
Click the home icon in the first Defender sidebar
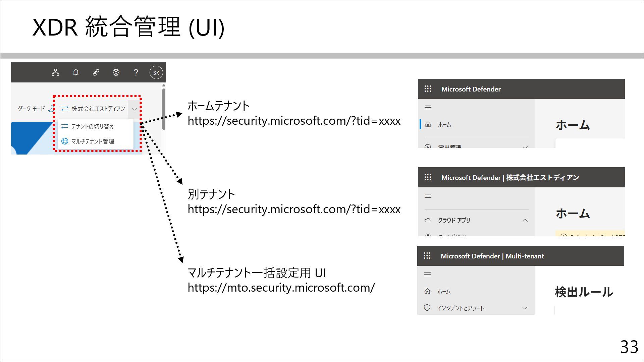tap(428, 124)
